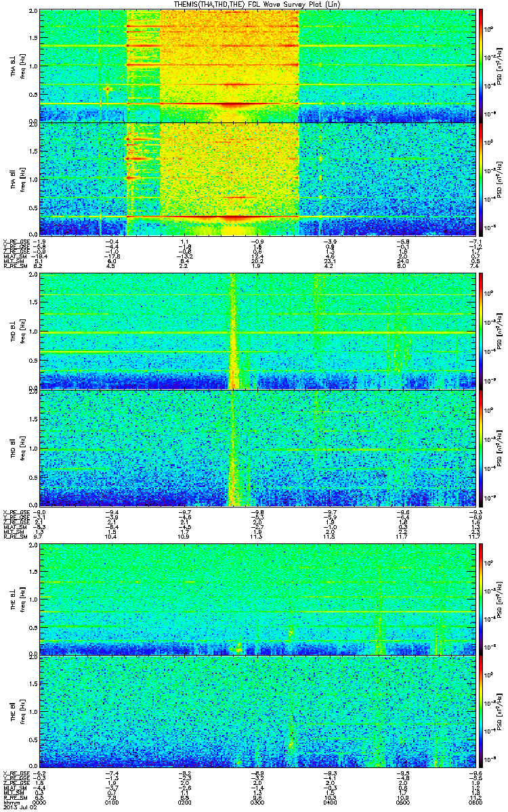Click the PSD color bar beside THA B∥ panel

[x=481, y=179]
